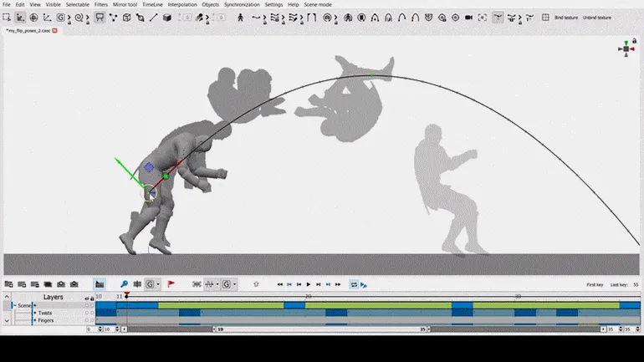The height and width of the screenshot is (362, 644).
Task: Toggle visibility of the Twists layer
Action: [86, 313]
